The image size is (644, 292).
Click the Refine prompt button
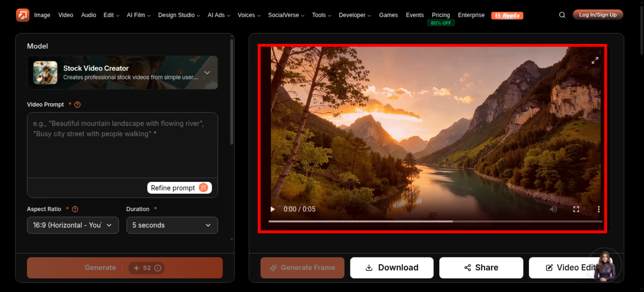click(x=179, y=188)
